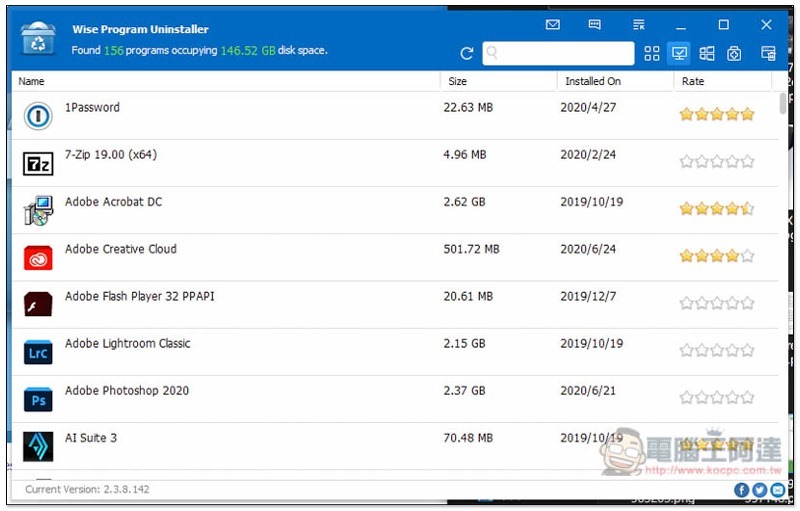
Task: Open the menu list icon in title bar
Action: (638, 24)
